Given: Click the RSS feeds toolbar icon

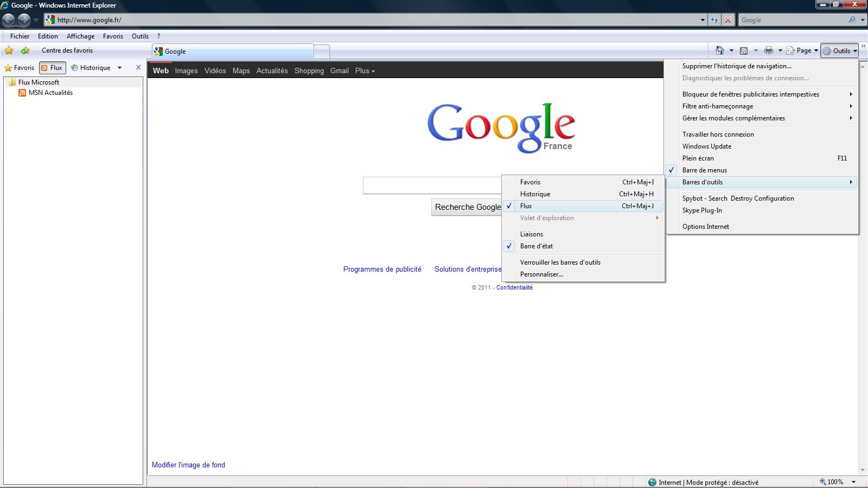Looking at the screenshot, I should [744, 50].
